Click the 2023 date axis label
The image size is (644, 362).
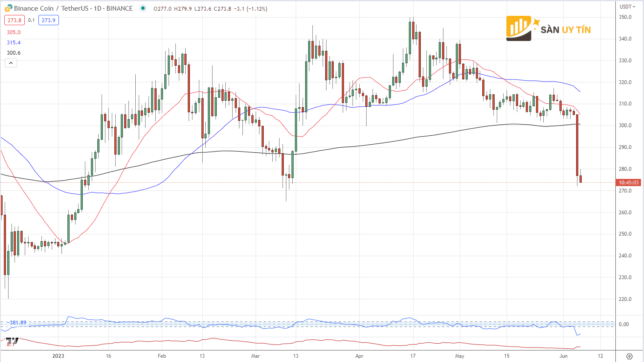pyautogui.click(x=58, y=356)
